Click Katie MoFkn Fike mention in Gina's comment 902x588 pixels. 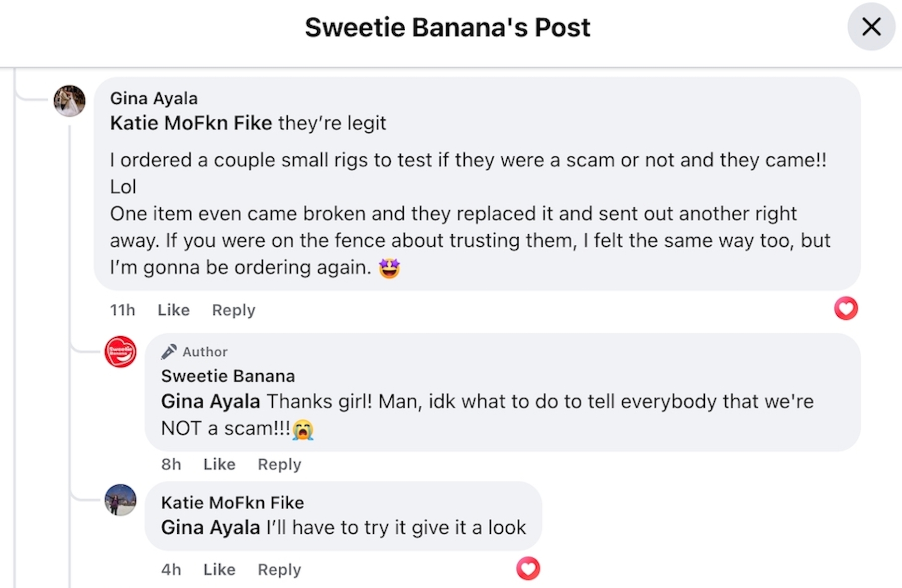191,123
